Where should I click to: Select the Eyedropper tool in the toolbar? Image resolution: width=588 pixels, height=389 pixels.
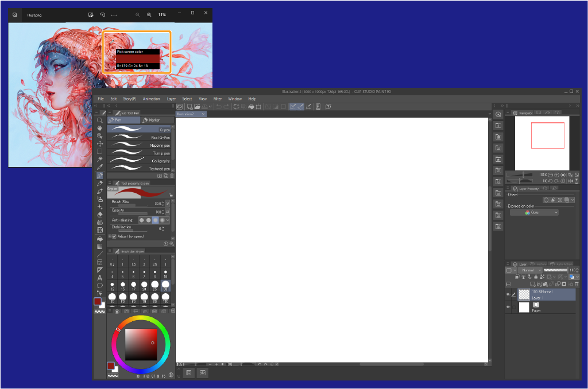pyautogui.click(x=100, y=167)
